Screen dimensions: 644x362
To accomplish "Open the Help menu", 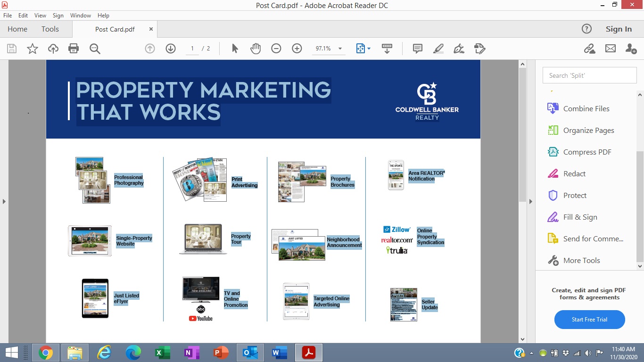I will point(103,16).
